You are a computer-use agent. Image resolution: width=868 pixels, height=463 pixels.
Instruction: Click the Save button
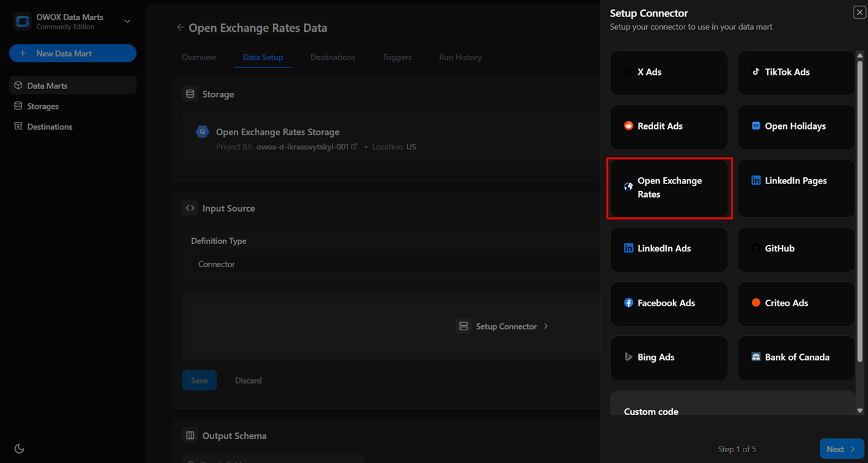pyautogui.click(x=200, y=380)
